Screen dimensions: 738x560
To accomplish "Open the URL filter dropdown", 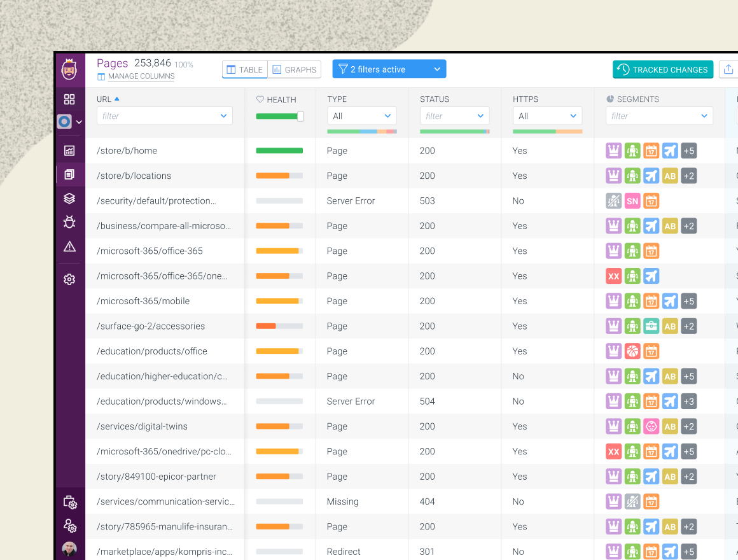I will 165,116.
